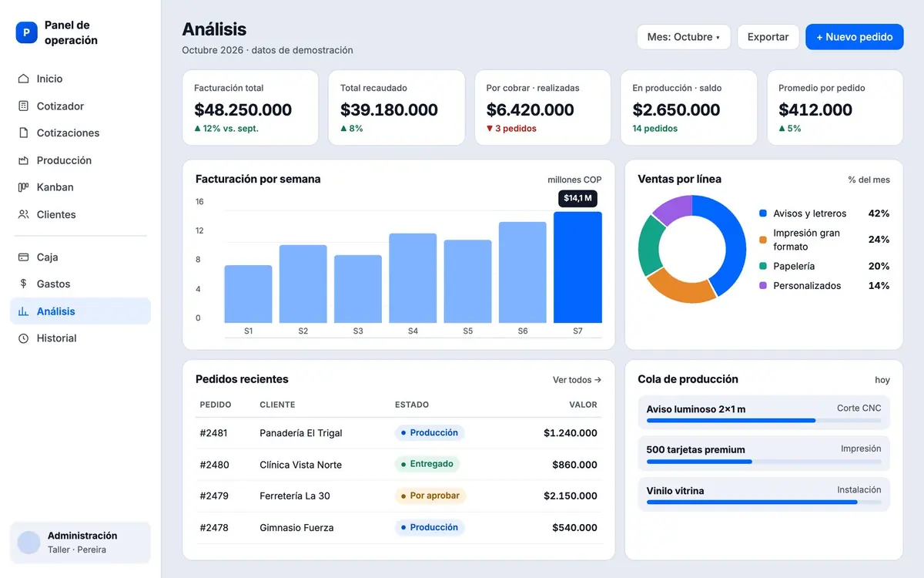Click the S5 bar in chart

tap(467, 281)
